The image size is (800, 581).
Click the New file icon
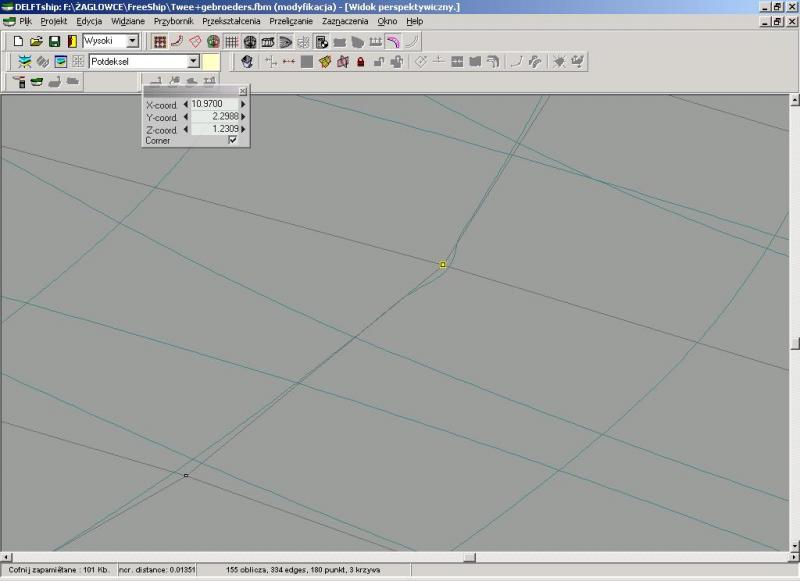[18, 41]
